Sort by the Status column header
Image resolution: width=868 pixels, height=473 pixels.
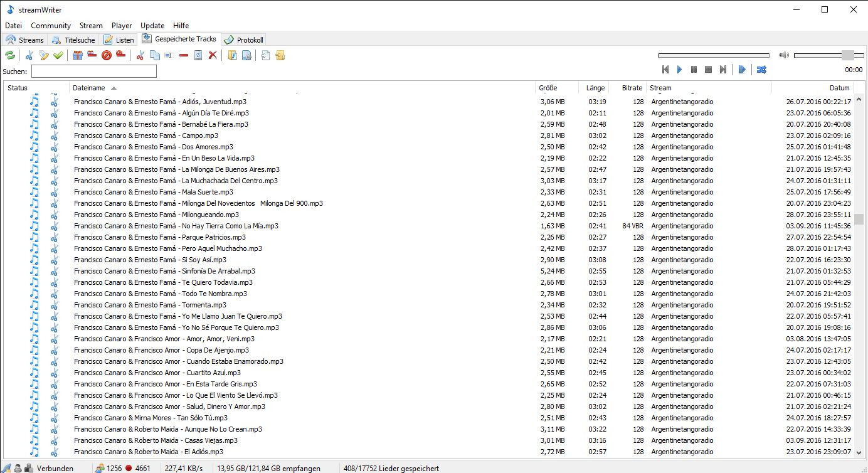pyautogui.click(x=36, y=88)
